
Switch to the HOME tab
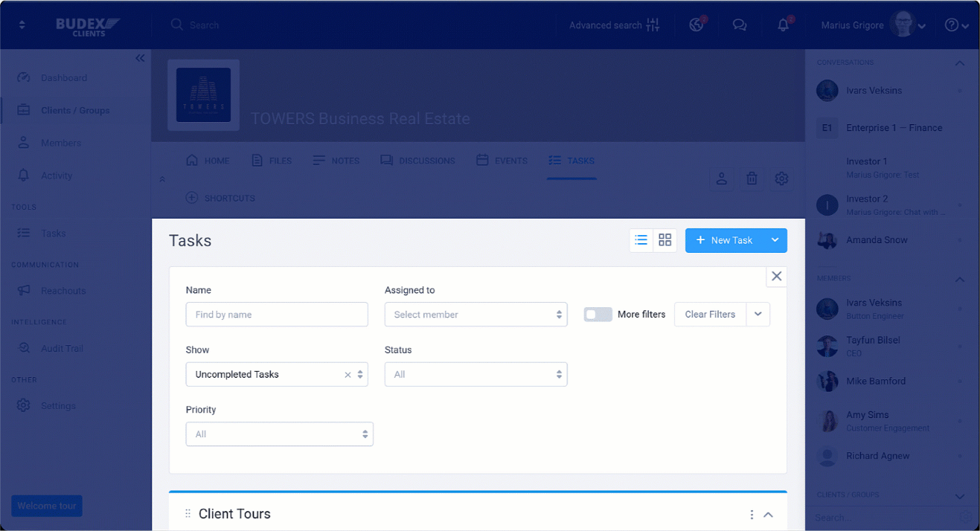tap(208, 161)
